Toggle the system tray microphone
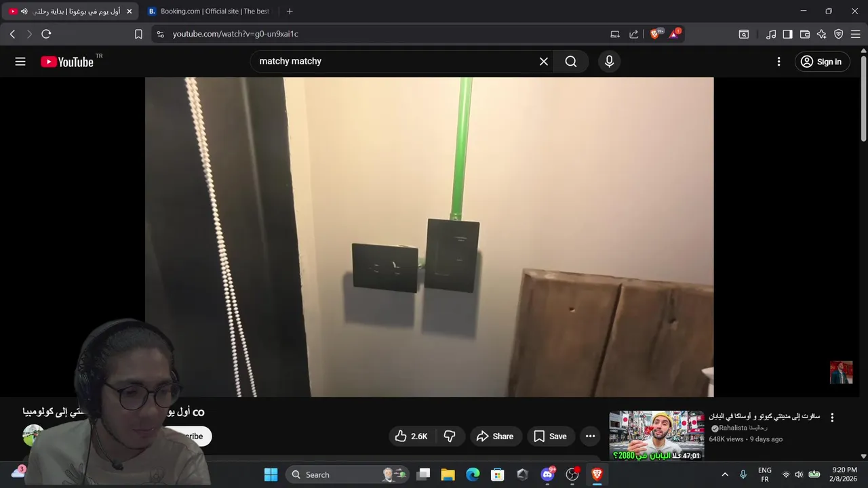 [743, 474]
